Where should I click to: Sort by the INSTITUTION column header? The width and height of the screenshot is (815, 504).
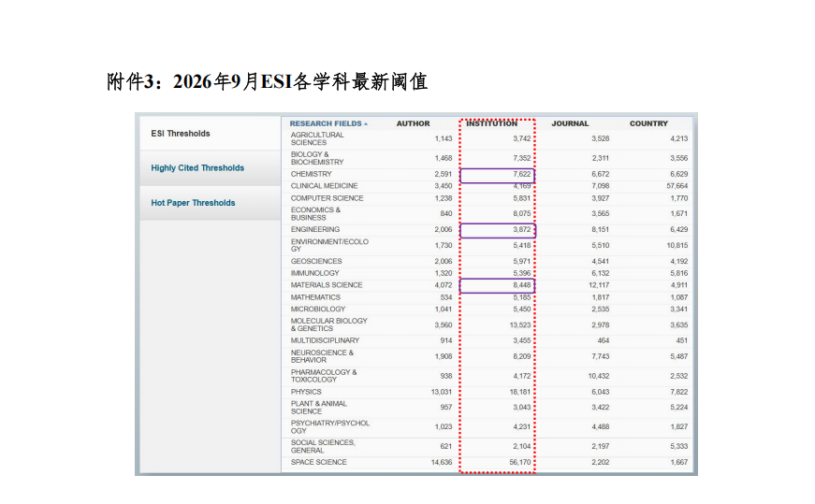491,123
